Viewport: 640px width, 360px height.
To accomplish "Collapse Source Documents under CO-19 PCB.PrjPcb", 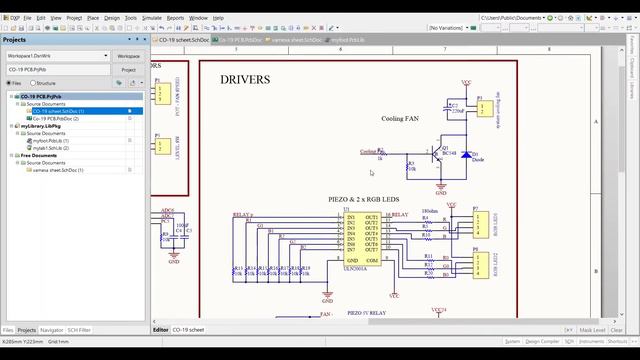I will (18, 104).
